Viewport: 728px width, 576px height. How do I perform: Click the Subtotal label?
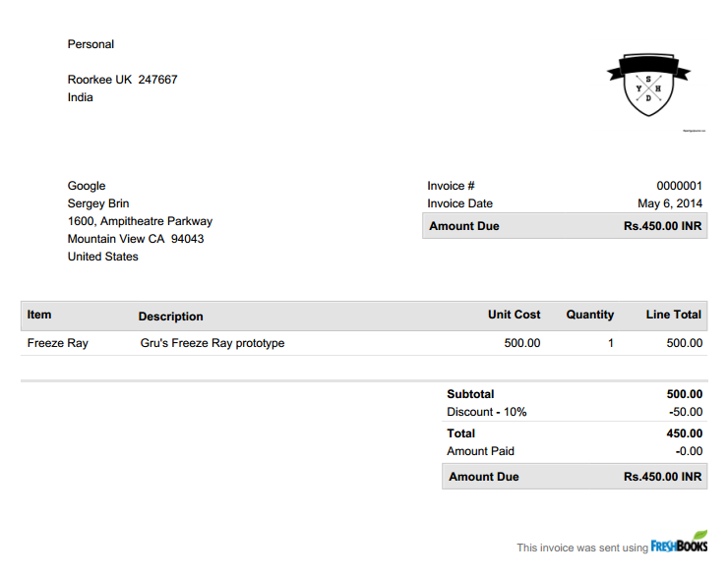click(x=470, y=394)
